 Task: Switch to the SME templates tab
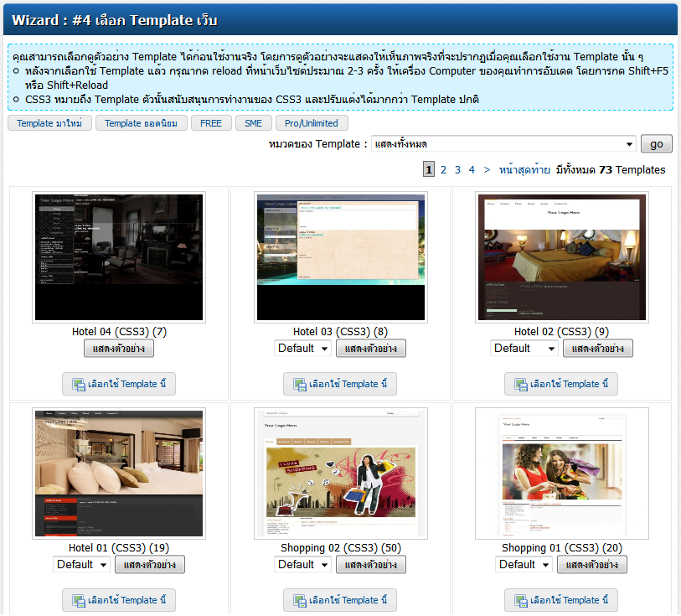[253, 123]
